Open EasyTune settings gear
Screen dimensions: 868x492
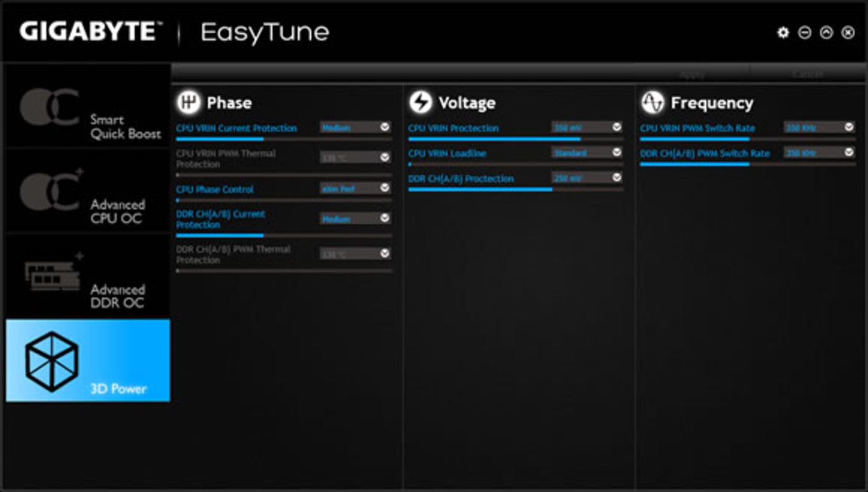(782, 33)
